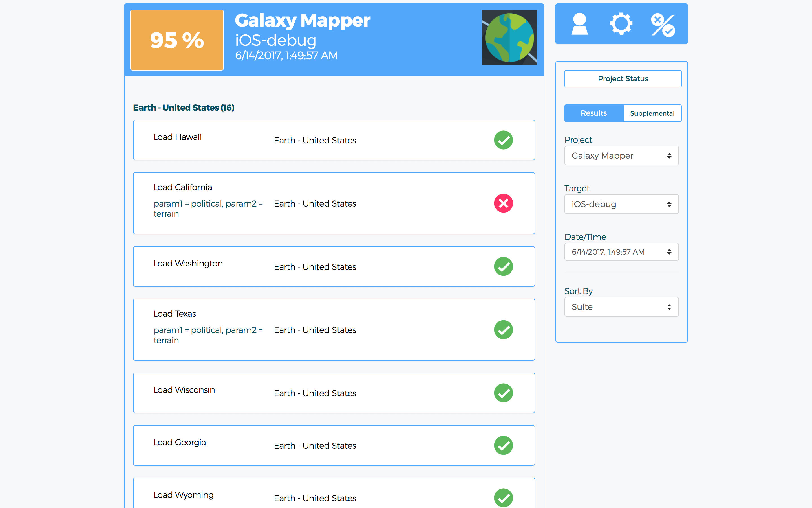812x508 pixels.
Task: Click the green check for Load Hawaii
Action: click(503, 140)
